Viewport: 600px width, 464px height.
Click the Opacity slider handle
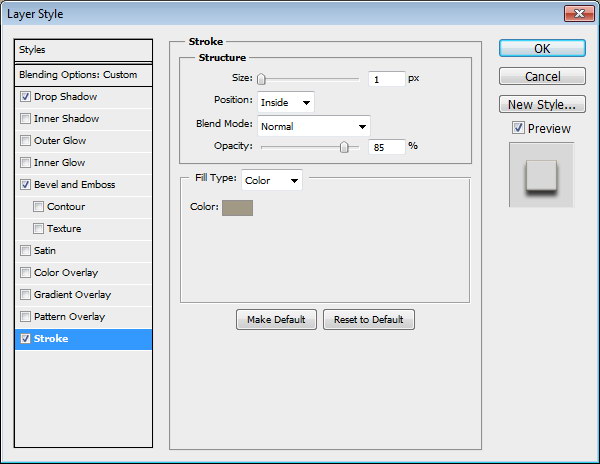coord(344,146)
